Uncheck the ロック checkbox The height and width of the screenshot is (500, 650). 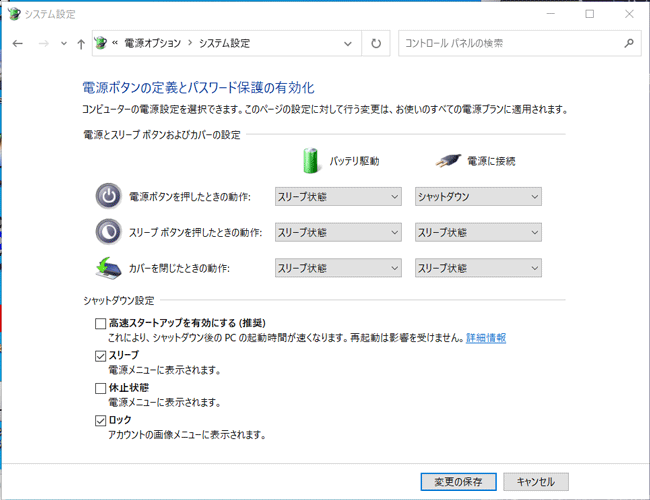pos(100,420)
